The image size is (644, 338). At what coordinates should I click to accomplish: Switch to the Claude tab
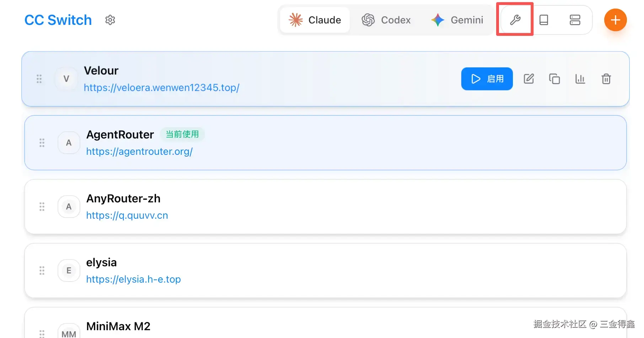coord(315,20)
